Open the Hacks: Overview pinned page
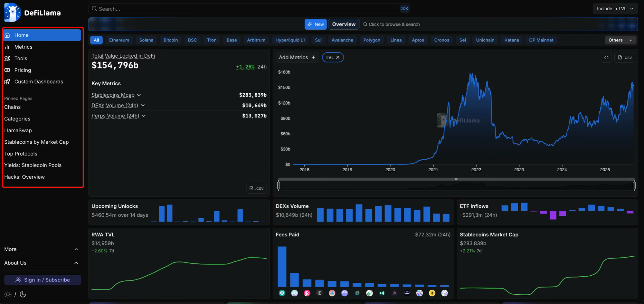Image resolution: width=644 pixels, height=304 pixels. 24,177
